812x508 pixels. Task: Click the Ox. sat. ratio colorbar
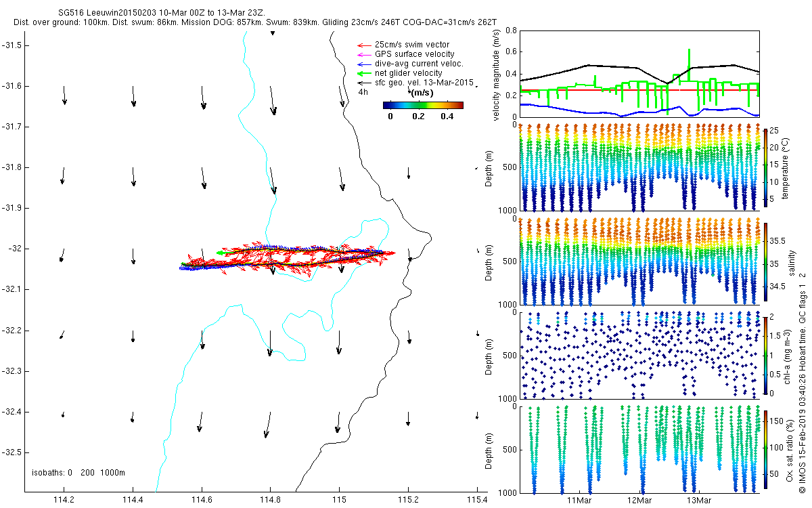pyautogui.click(x=766, y=450)
